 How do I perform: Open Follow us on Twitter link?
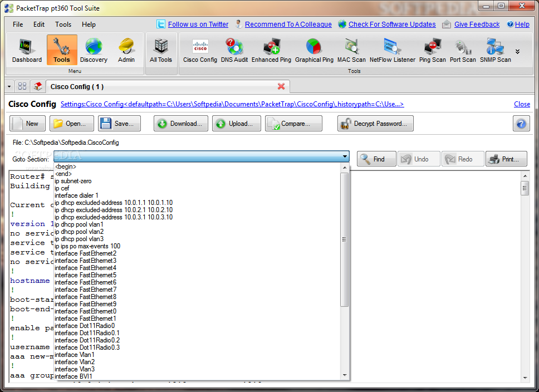coord(198,24)
